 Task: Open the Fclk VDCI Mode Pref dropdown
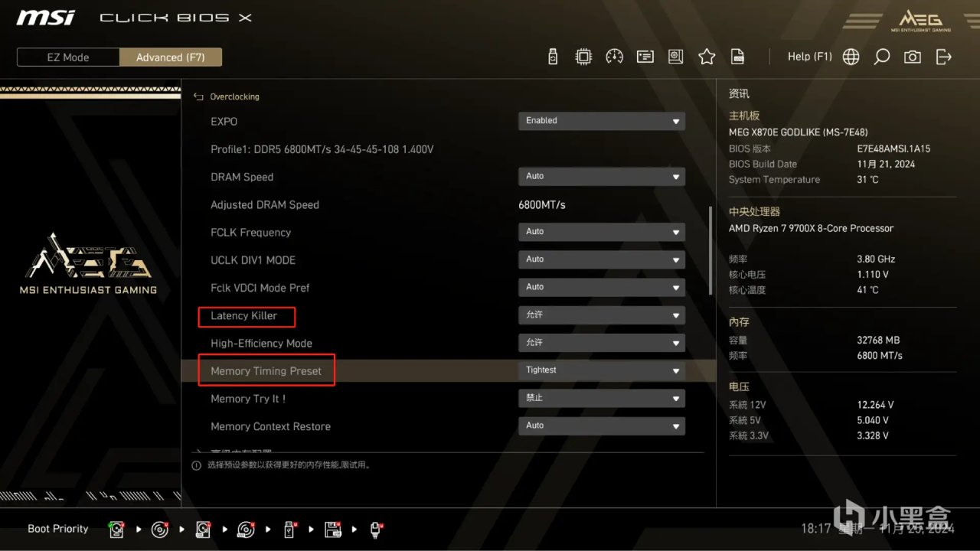pyautogui.click(x=601, y=287)
